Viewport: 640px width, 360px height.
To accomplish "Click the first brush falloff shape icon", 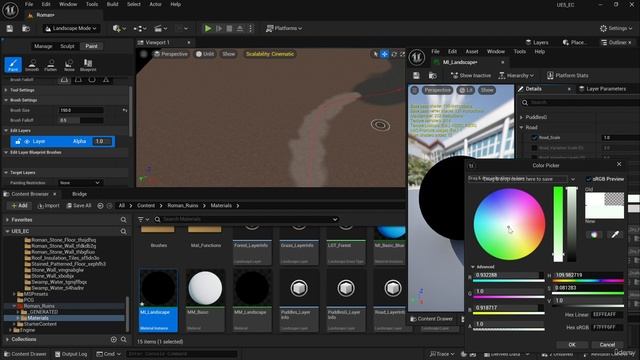I will pyautogui.click(x=64, y=80).
